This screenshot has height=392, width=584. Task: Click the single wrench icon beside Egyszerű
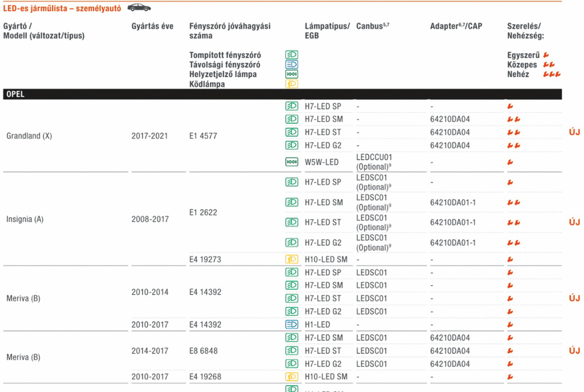click(x=546, y=55)
